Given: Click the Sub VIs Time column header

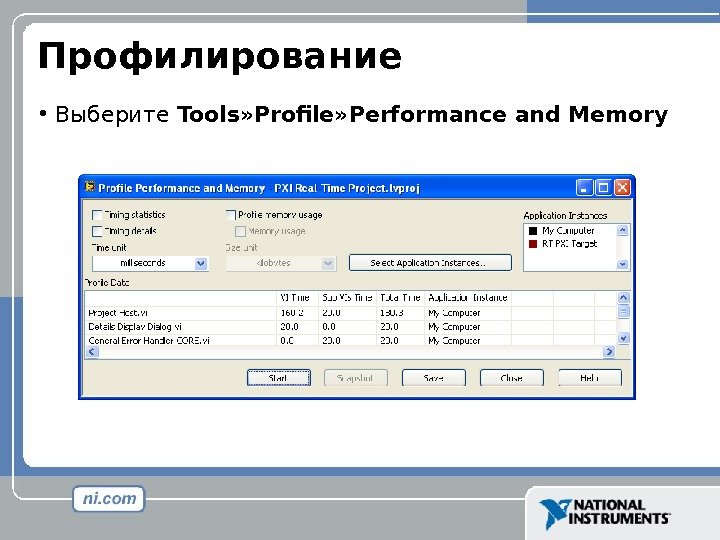Looking at the screenshot, I should pos(347,298).
